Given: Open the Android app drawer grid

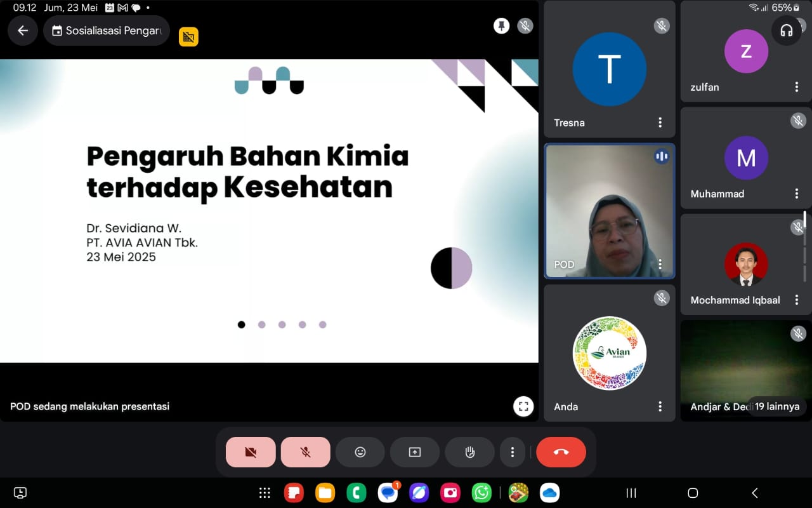Looking at the screenshot, I should pos(265,493).
